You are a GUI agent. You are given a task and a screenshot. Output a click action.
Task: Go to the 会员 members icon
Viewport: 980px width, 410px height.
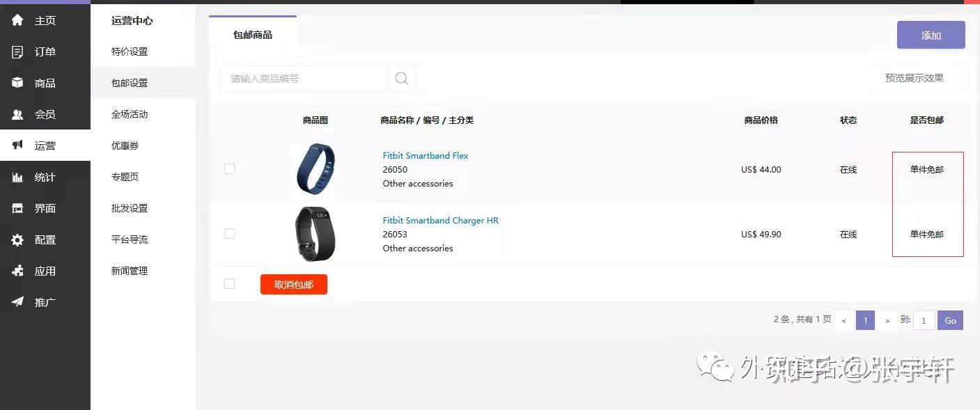click(x=17, y=114)
